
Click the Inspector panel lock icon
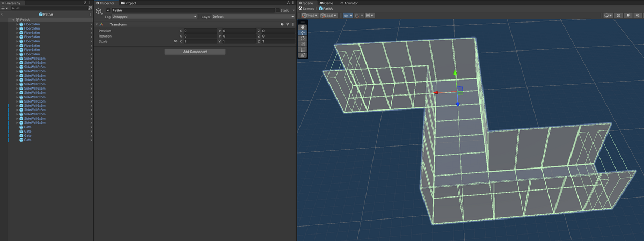(289, 3)
